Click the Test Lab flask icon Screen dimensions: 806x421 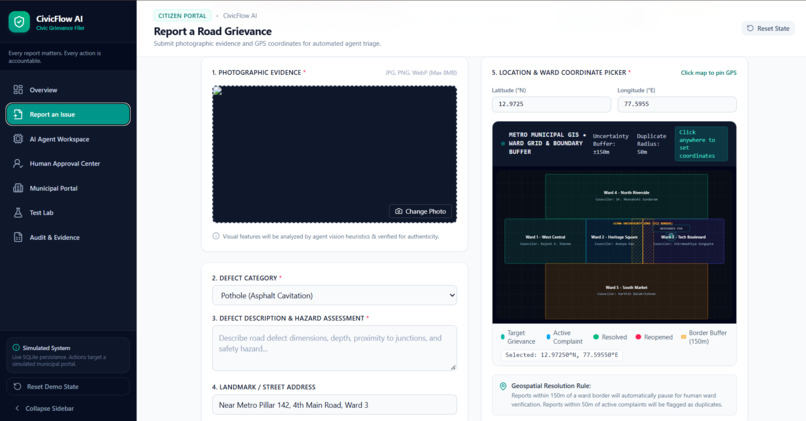18,212
